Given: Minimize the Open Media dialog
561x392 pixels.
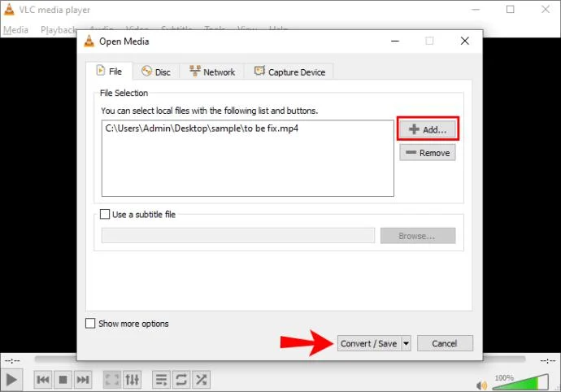Looking at the screenshot, I should pos(395,41).
